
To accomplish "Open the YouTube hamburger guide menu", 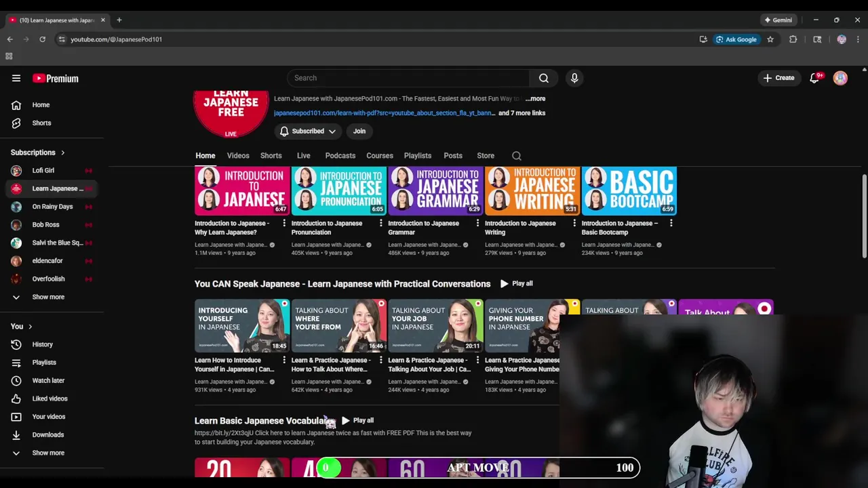I will tap(16, 78).
